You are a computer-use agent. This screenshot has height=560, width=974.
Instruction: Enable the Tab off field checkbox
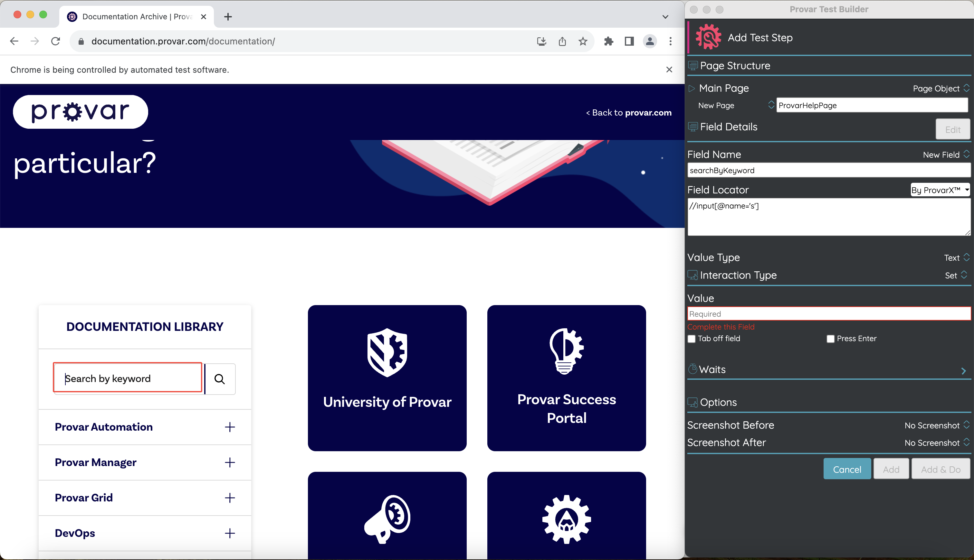692,339
